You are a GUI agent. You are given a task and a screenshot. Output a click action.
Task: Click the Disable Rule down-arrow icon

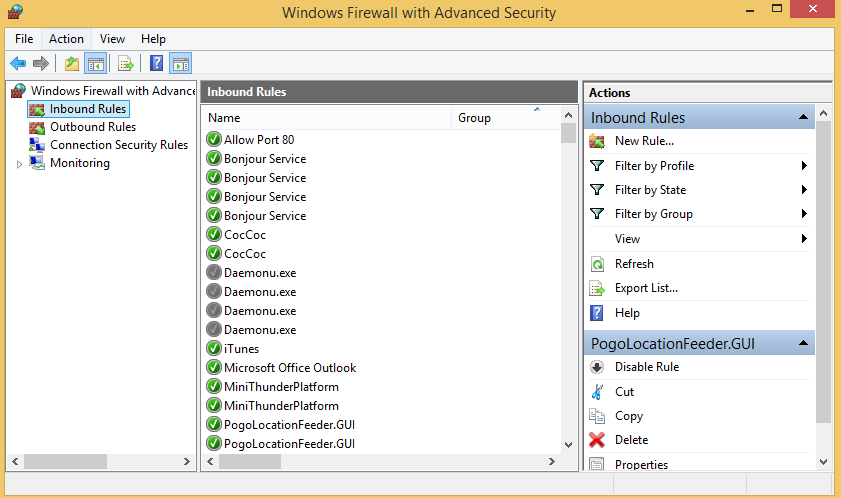596,367
